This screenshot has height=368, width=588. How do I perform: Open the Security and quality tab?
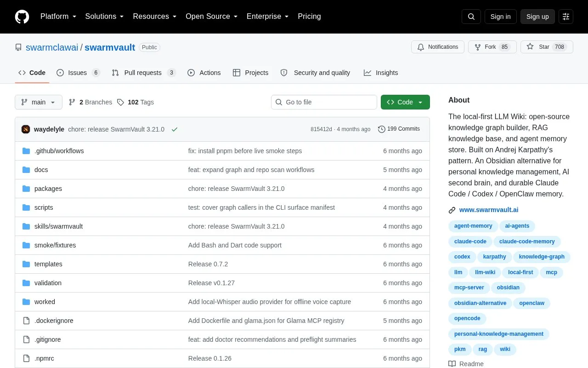(315, 73)
